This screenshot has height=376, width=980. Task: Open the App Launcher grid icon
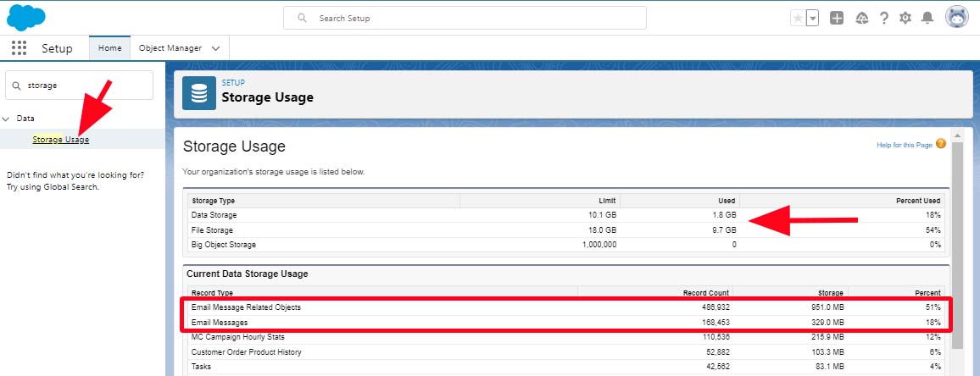[x=19, y=48]
